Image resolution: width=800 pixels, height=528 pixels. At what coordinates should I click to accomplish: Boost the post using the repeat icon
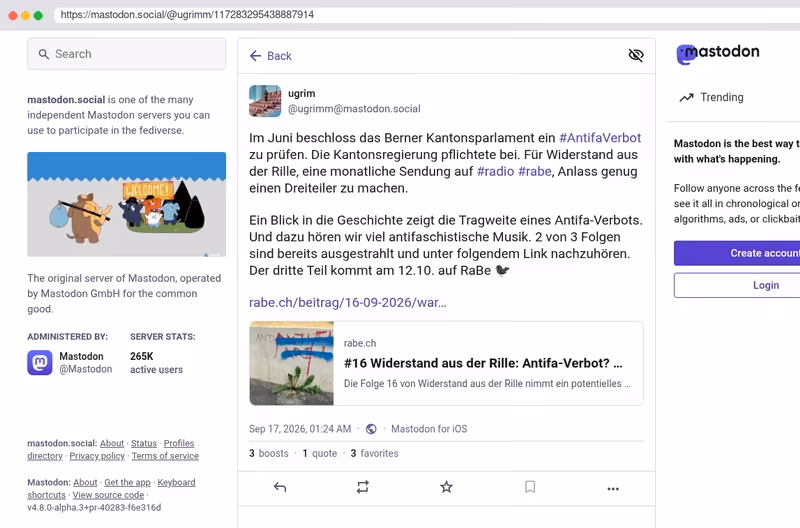(363, 487)
